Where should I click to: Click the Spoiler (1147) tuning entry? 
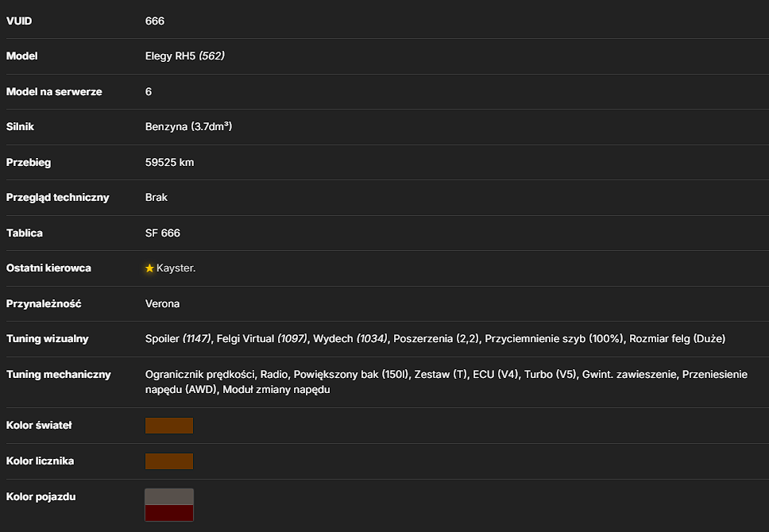point(178,339)
